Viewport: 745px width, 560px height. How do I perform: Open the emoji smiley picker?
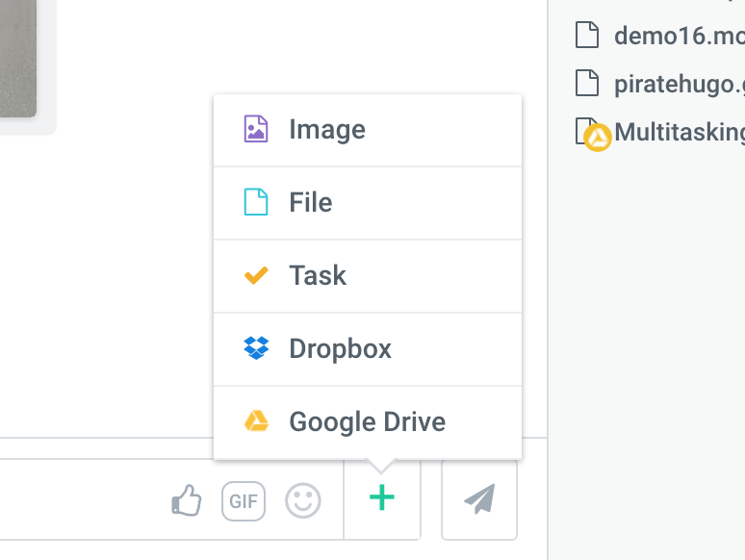tap(303, 500)
